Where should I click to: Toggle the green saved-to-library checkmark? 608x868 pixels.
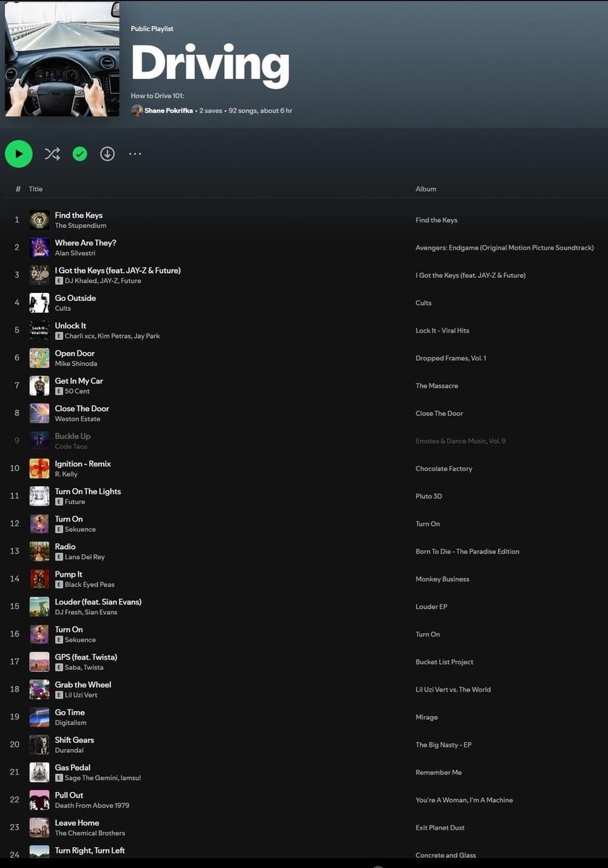pyautogui.click(x=80, y=153)
